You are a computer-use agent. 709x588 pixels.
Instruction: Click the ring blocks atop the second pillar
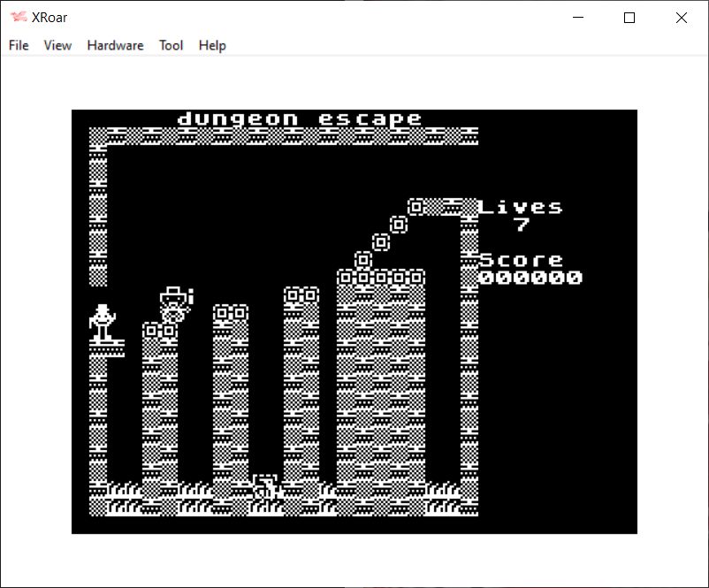tap(231, 313)
